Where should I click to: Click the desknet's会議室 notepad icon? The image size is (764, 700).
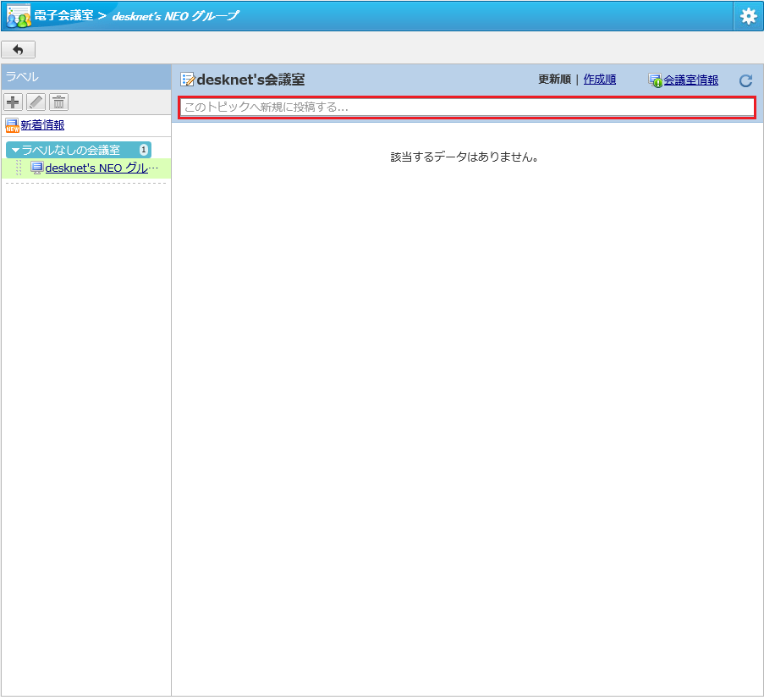click(x=187, y=80)
